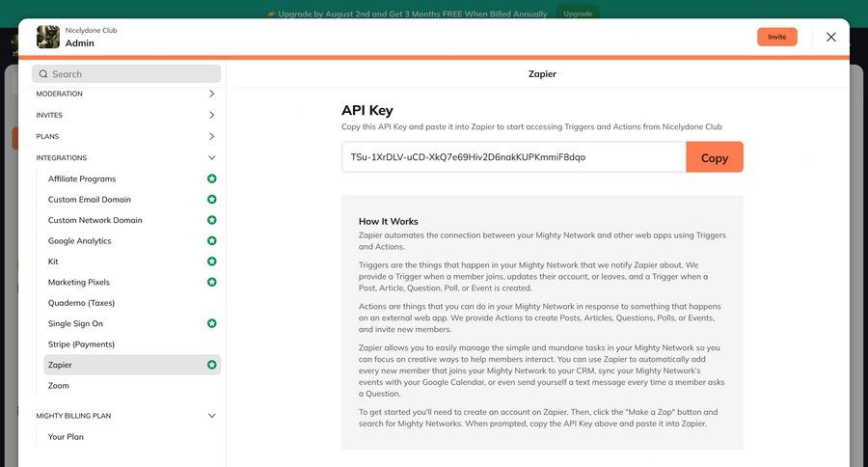Select the Zapier integration item

click(132, 365)
